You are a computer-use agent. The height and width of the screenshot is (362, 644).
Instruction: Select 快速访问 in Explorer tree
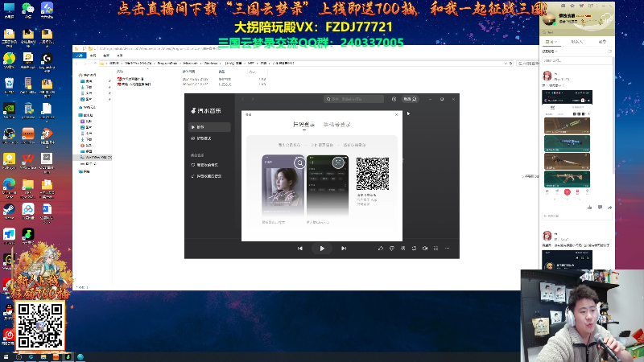pos(88,75)
